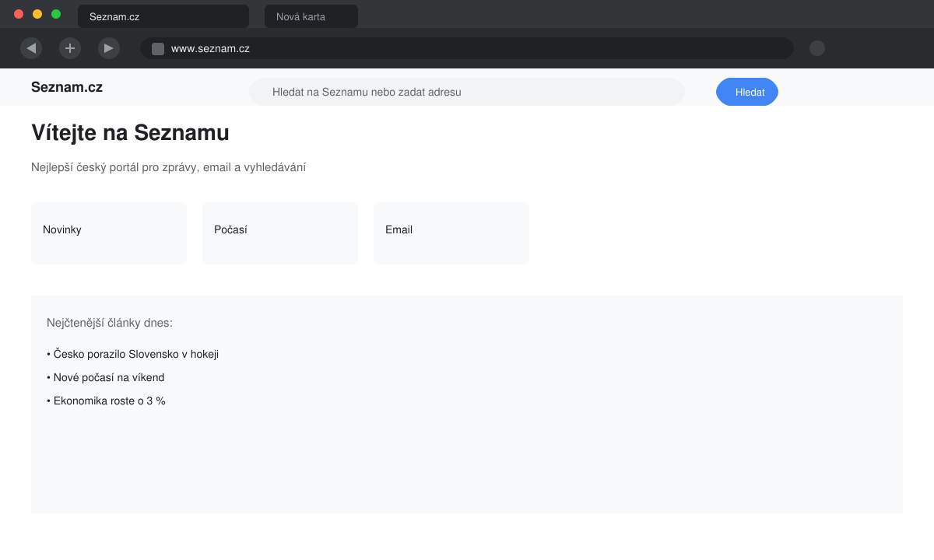Switch to the Nová karta tab
The height and width of the screenshot is (560, 934).
[x=311, y=16]
